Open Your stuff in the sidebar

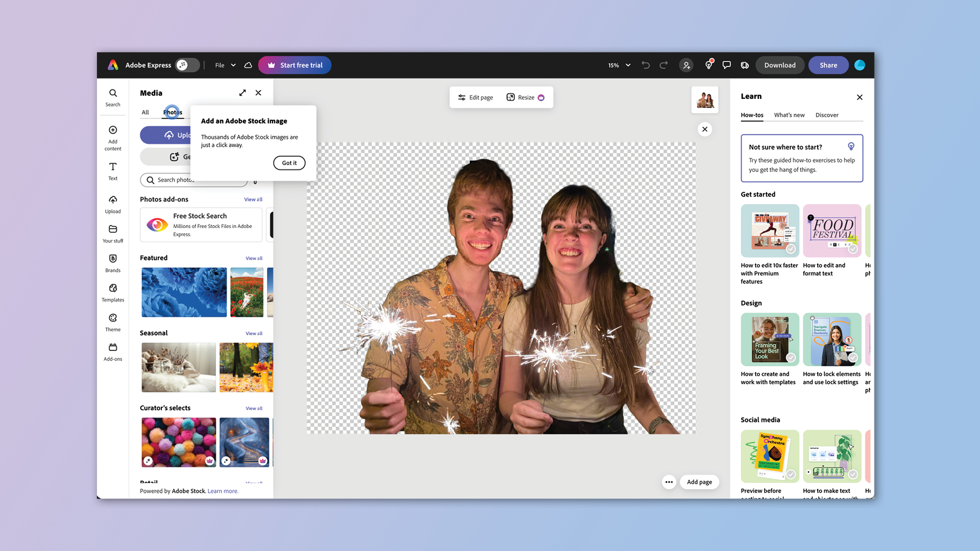click(112, 233)
